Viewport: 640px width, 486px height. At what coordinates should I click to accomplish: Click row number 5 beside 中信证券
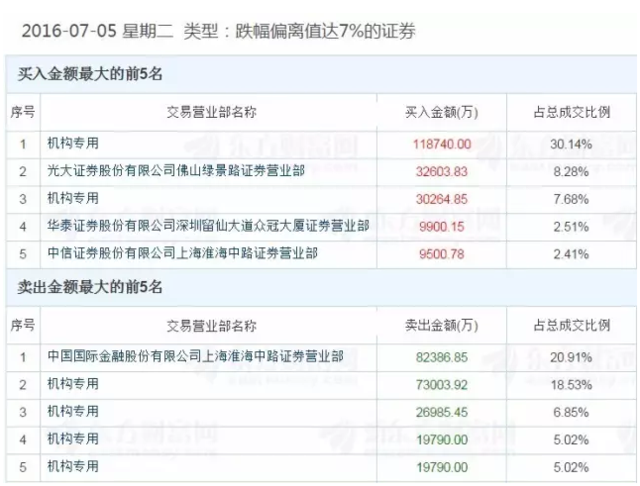click(x=23, y=254)
